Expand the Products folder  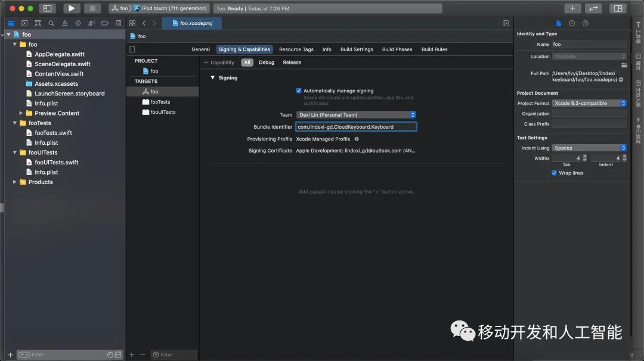tap(15, 182)
